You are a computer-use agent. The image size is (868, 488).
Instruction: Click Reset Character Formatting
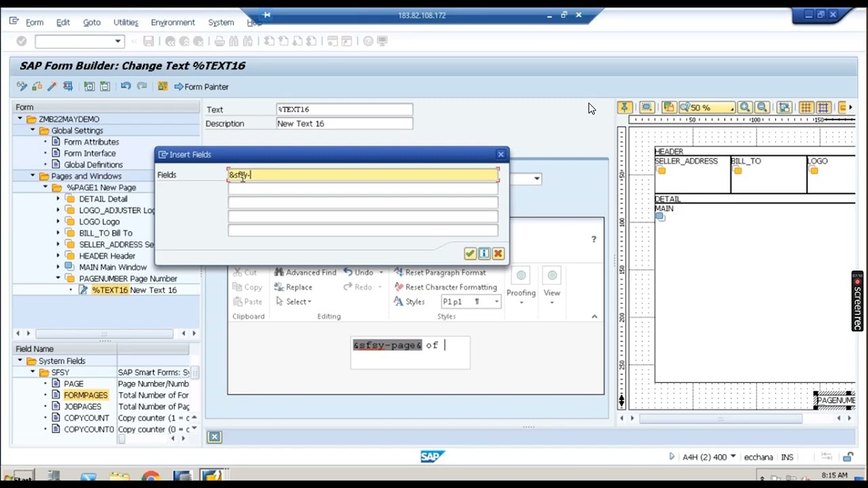[445, 287]
